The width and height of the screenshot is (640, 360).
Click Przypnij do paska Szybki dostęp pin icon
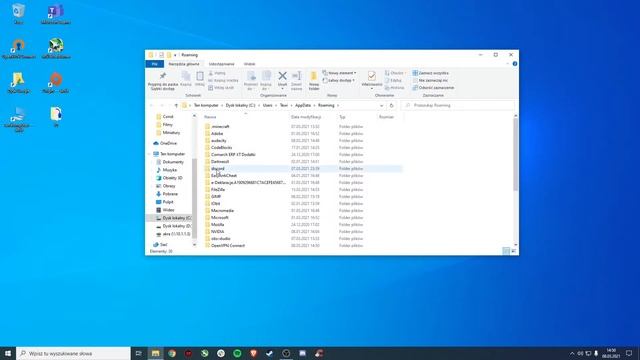click(x=163, y=76)
